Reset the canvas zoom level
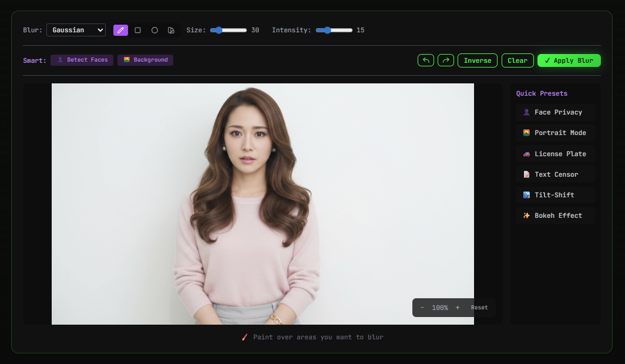The image size is (625, 364). 479,307
